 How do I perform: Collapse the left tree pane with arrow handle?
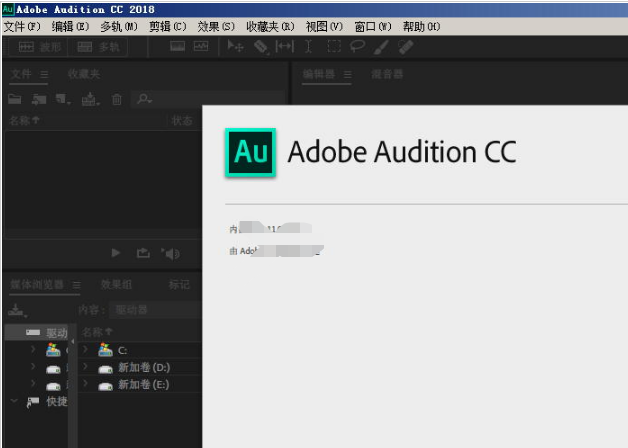(x=72, y=342)
